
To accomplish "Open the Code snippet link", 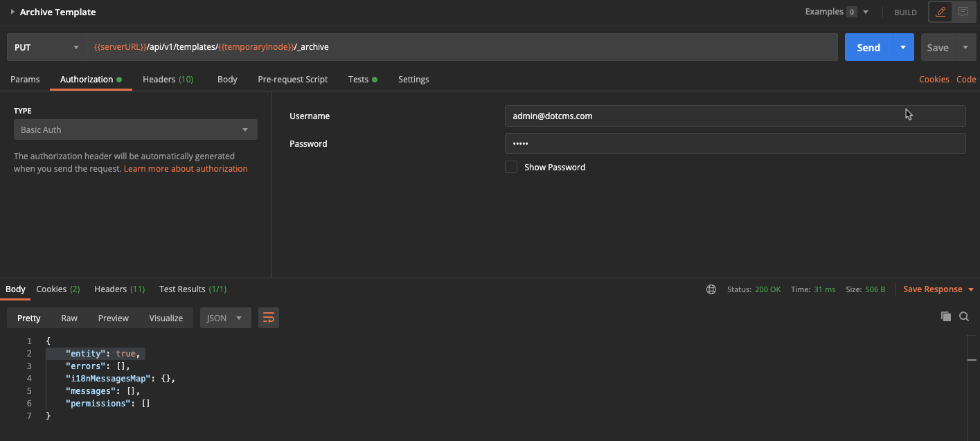I will click(x=966, y=79).
